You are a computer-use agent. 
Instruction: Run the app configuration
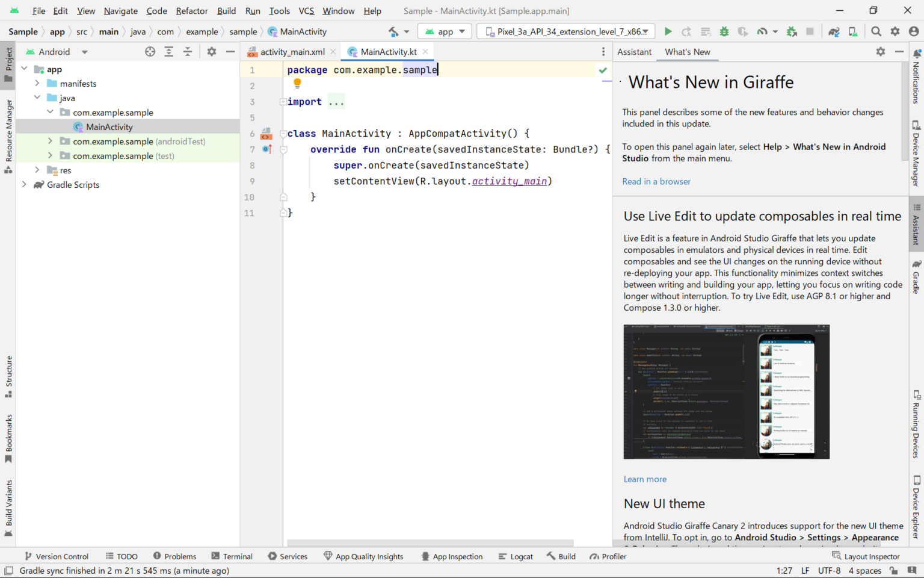click(668, 31)
